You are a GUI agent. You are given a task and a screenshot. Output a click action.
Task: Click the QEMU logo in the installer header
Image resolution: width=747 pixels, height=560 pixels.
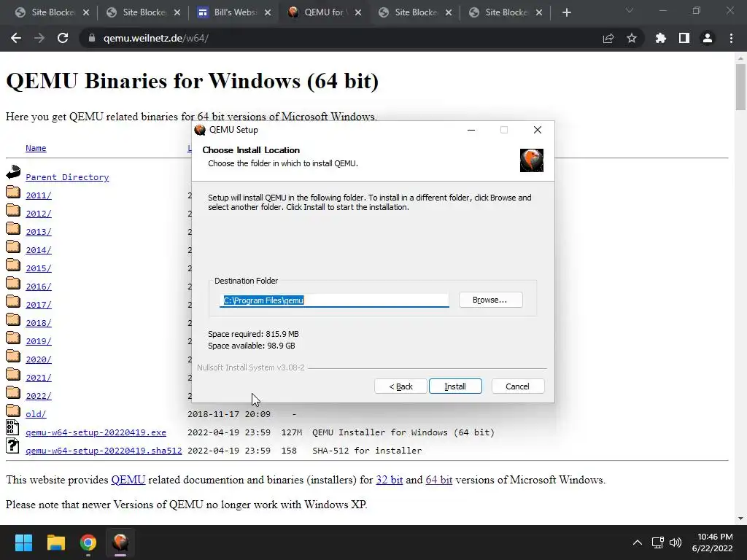(532, 160)
